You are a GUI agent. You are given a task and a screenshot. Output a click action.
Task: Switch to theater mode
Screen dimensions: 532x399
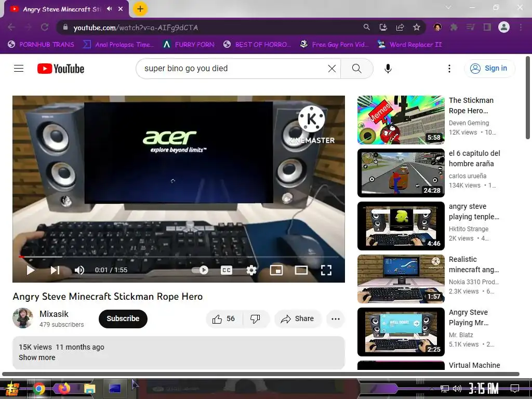coord(301,270)
